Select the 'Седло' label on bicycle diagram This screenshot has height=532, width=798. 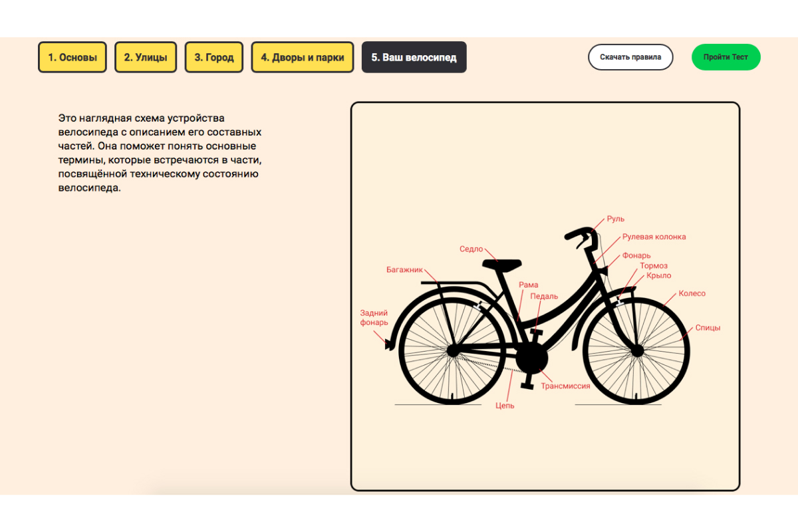coord(471,249)
